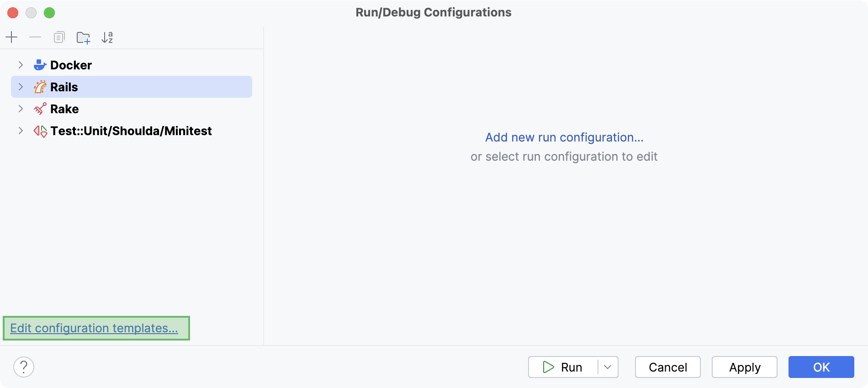This screenshot has height=388, width=868.
Task: Click the Add New Configuration plus icon
Action: pyautogui.click(x=11, y=37)
